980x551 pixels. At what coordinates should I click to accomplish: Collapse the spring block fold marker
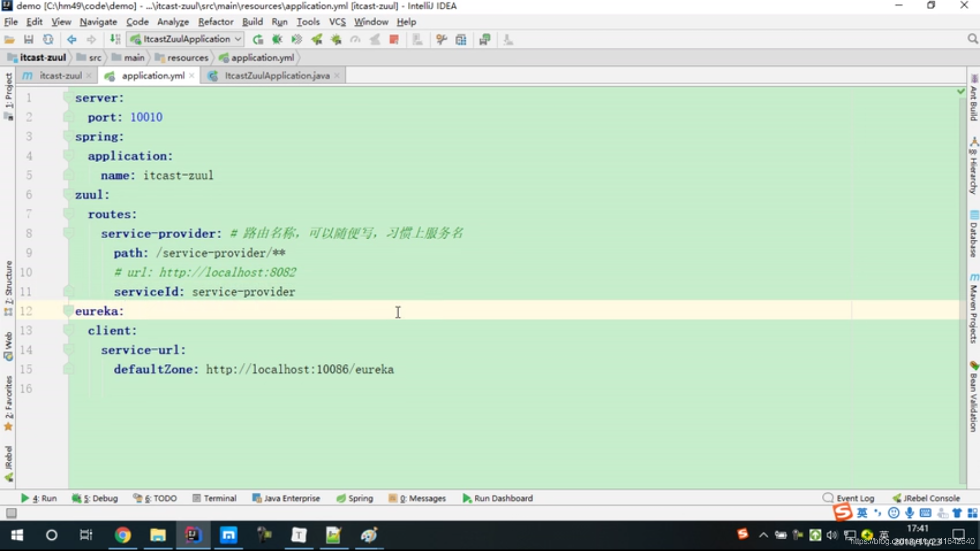coord(67,136)
